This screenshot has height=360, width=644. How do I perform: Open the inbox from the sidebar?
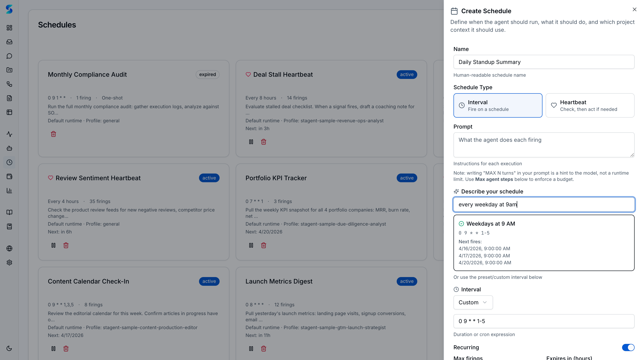[x=9, y=42]
